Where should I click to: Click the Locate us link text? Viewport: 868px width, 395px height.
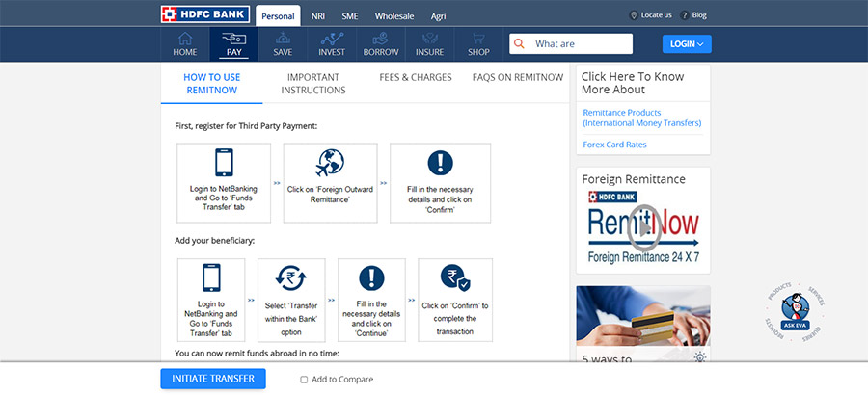pyautogui.click(x=657, y=15)
